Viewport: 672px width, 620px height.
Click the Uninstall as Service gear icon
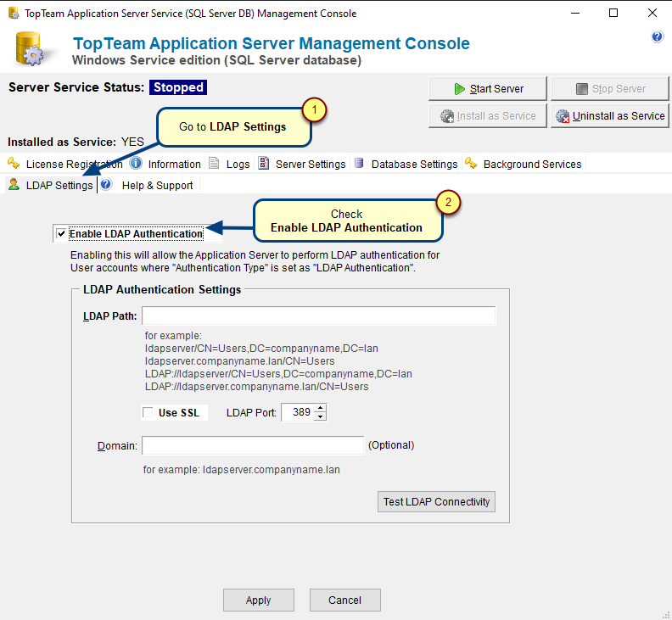click(563, 116)
